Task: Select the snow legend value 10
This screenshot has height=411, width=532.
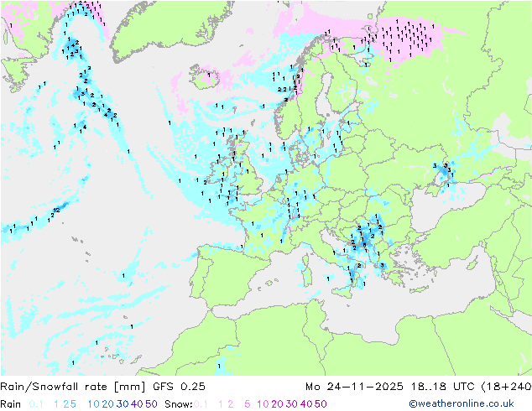Action: click(263, 404)
